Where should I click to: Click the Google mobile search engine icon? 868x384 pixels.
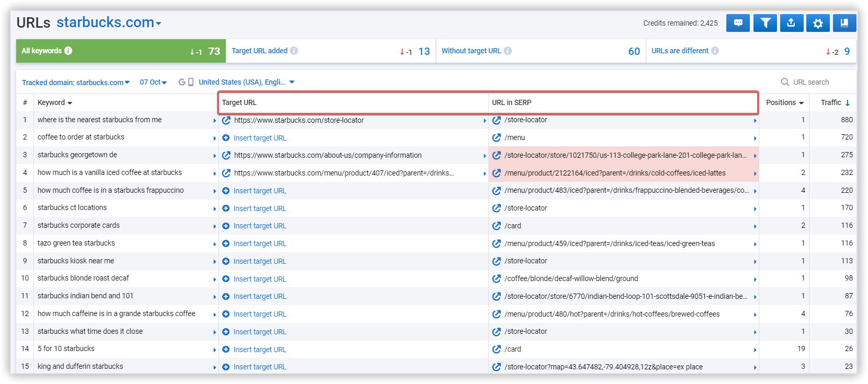(x=186, y=82)
